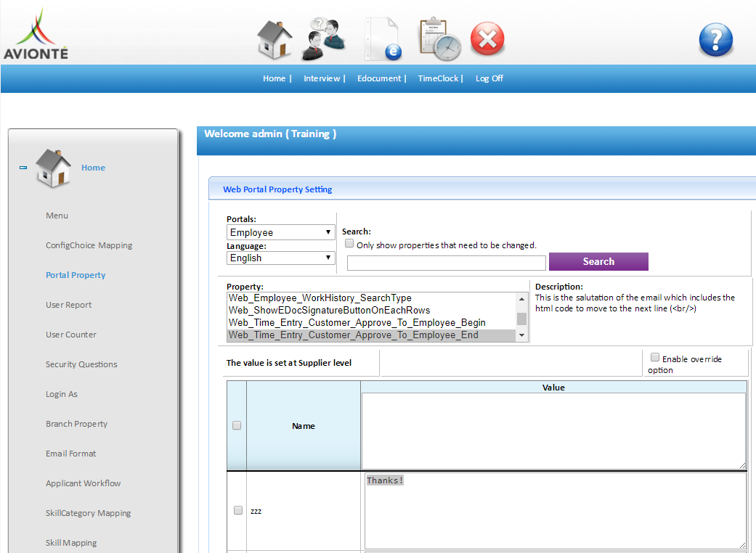Open ConfigChoice Mapping in sidebar
The width and height of the screenshot is (756, 553).
click(89, 245)
